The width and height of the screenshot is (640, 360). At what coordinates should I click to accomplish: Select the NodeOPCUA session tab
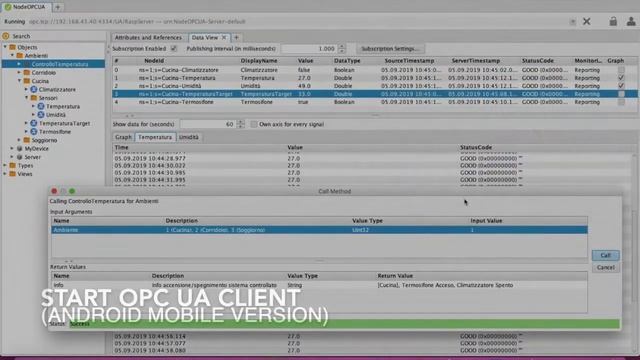point(26,7)
